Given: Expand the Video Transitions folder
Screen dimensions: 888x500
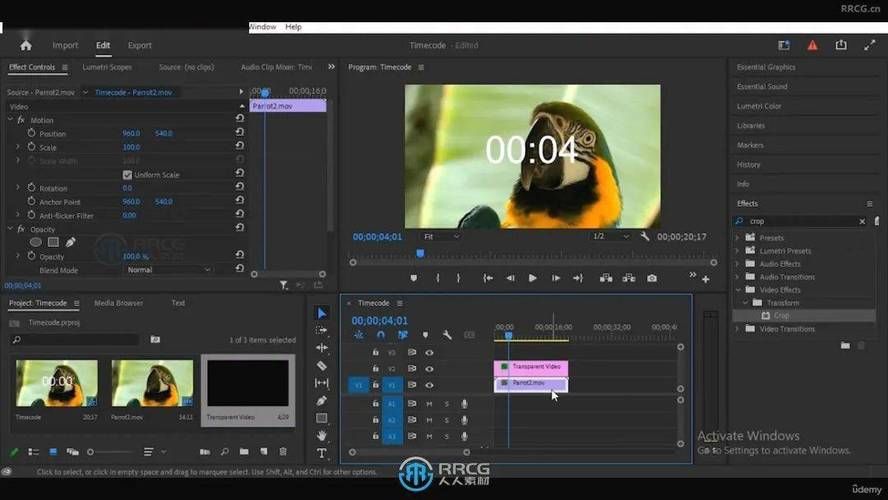Looking at the screenshot, I should (737, 329).
